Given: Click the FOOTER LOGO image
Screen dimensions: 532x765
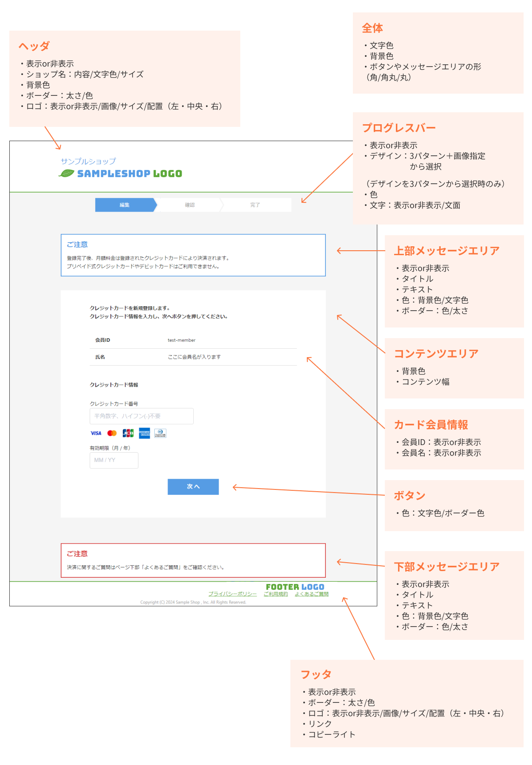Looking at the screenshot, I should click(295, 587).
